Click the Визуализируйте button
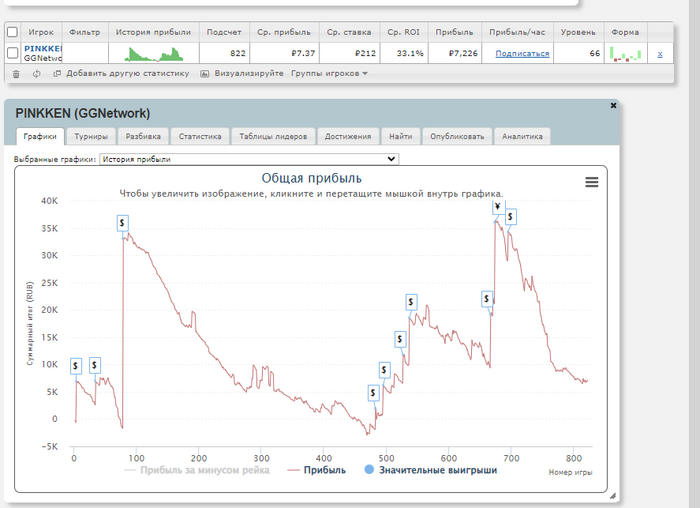Viewport: 700px width, 508px height. [x=249, y=73]
